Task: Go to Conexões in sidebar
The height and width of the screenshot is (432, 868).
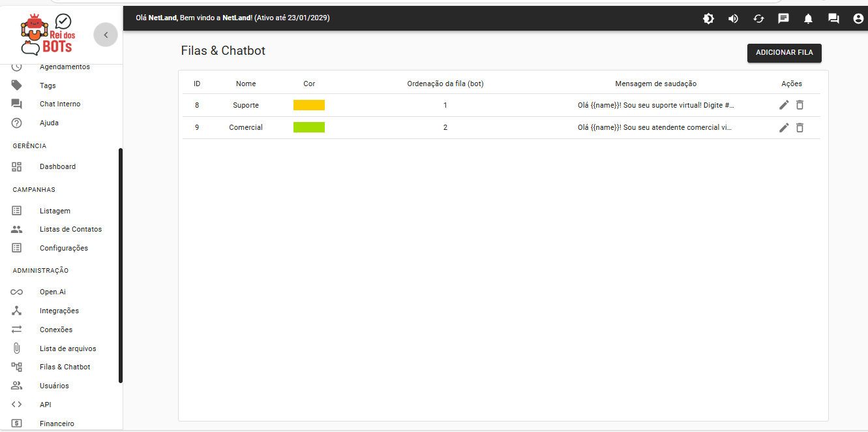Action: 56,330
